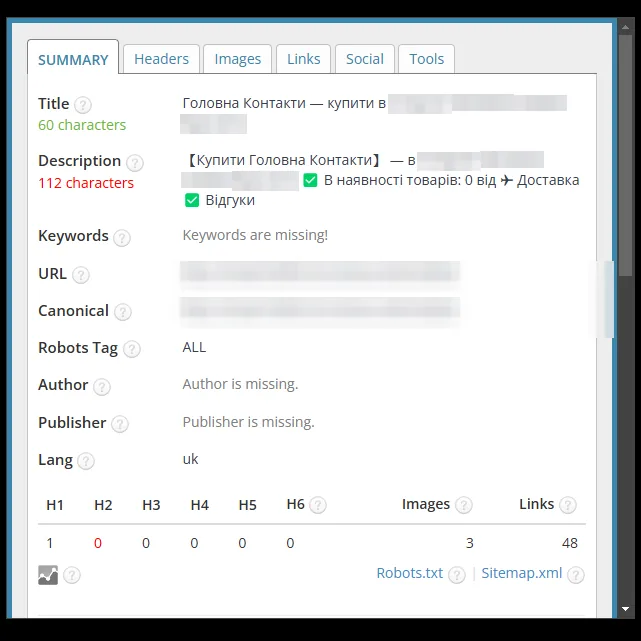The width and height of the screenshot is (641, 641).
Task: Click the red H2 count of 0
Action: (x=98, y=543)
